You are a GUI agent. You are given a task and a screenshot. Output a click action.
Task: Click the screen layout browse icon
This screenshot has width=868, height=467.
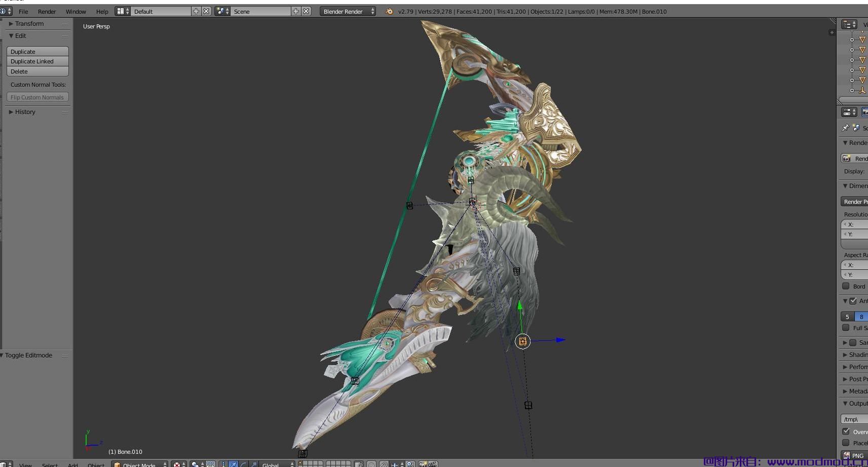coord(123,11)
